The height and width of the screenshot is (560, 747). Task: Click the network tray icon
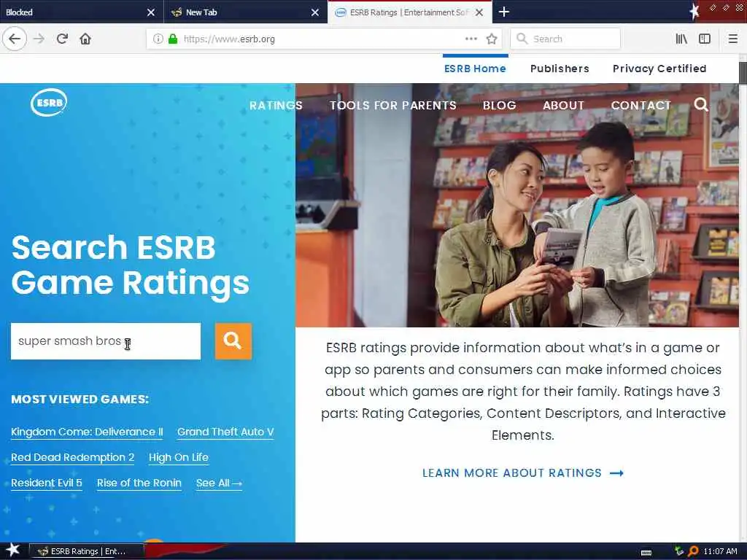coord(679,551)
